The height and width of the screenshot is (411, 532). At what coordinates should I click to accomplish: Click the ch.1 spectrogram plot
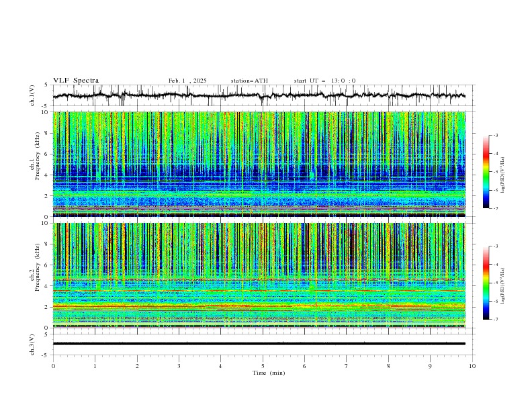(259, 164)
